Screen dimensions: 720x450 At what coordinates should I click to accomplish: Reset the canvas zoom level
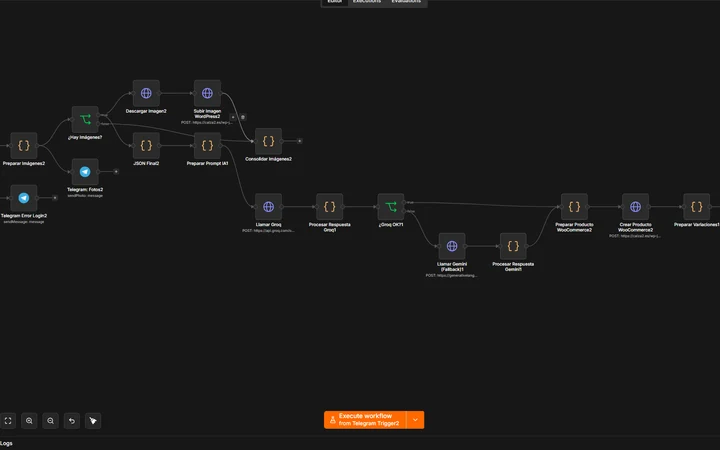pos(72,421)
